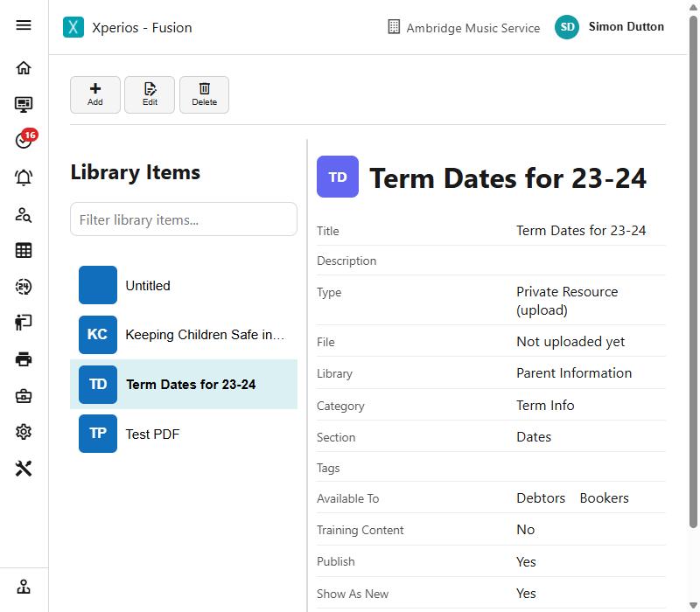This screenshot has width=700, height=612.
Task: Go to home via house icon
Action: [24, 68]
